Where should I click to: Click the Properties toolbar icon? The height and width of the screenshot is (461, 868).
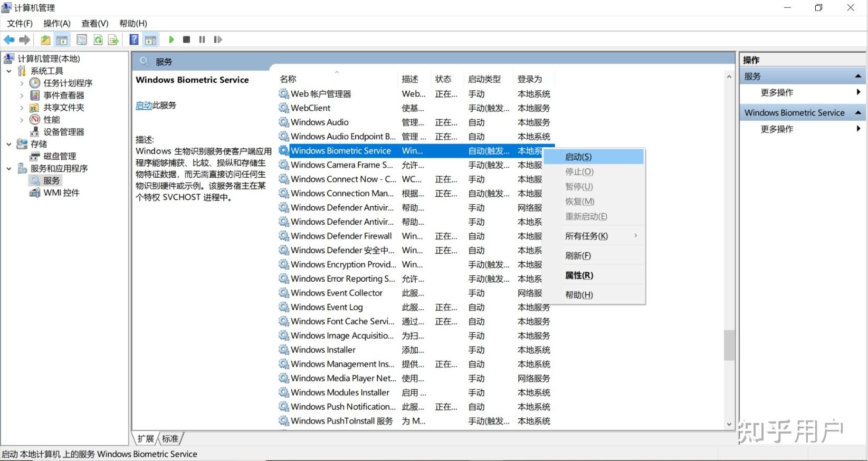click(82, 40)
